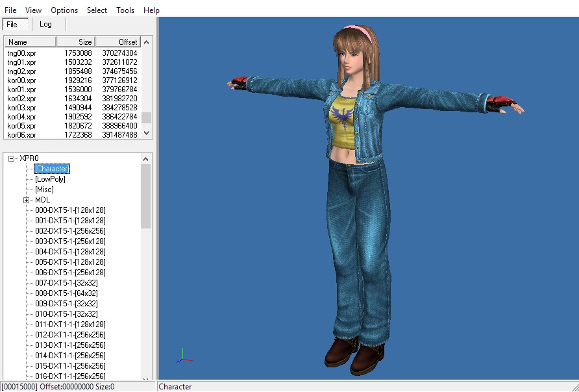Image resolution: width=579 pixels, height=392 pixels.
Task: Select the [Misc] tree item
Action: (44, 190)
